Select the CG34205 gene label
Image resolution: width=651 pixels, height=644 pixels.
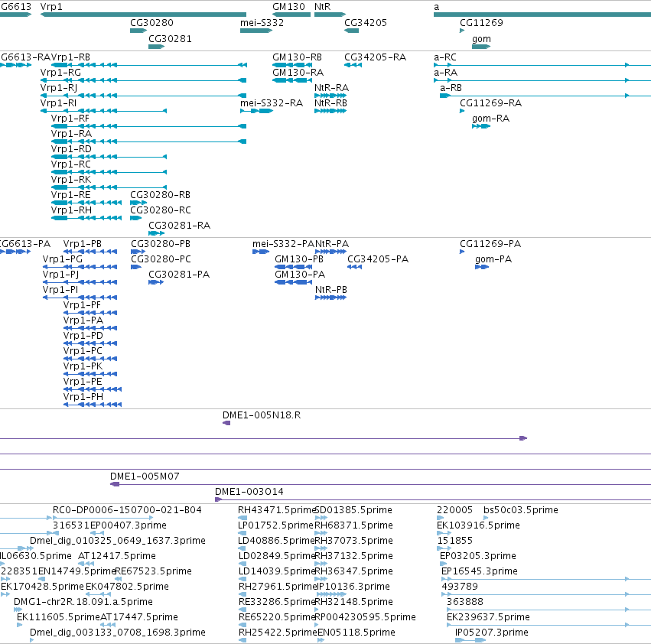click(x=366, y=23)
